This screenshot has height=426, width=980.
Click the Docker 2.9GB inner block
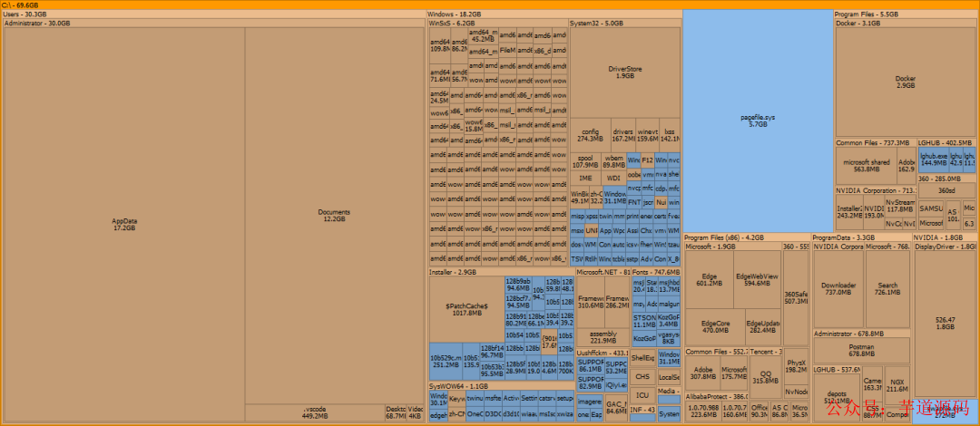pyautogui.click(x=905, y=82)
